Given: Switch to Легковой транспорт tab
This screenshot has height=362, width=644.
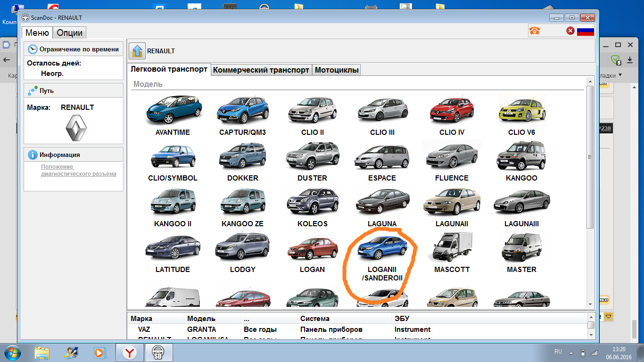Looking at the screenshot, I should pyautogui.click(x=169, y=69).
